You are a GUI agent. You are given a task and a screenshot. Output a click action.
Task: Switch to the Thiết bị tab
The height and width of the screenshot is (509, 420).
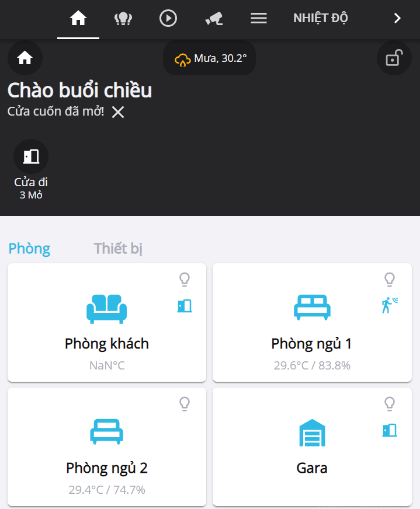click(x=119, y=249)
